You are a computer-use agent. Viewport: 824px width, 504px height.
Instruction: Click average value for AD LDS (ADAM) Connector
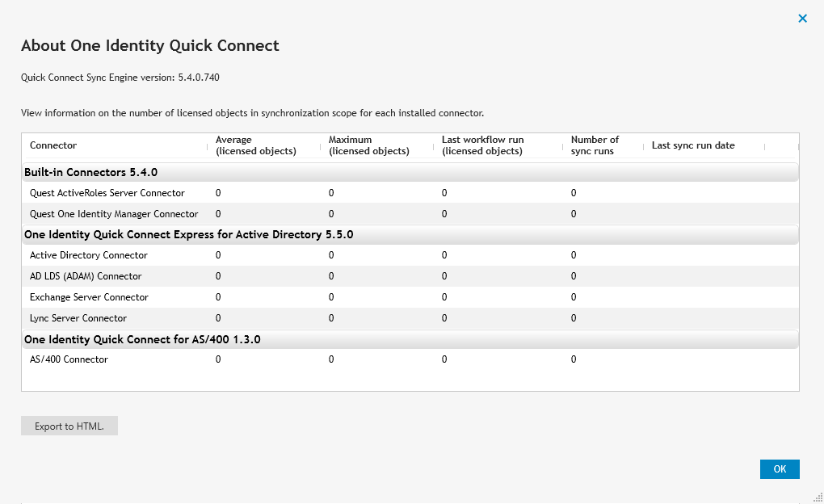(218, 276)
